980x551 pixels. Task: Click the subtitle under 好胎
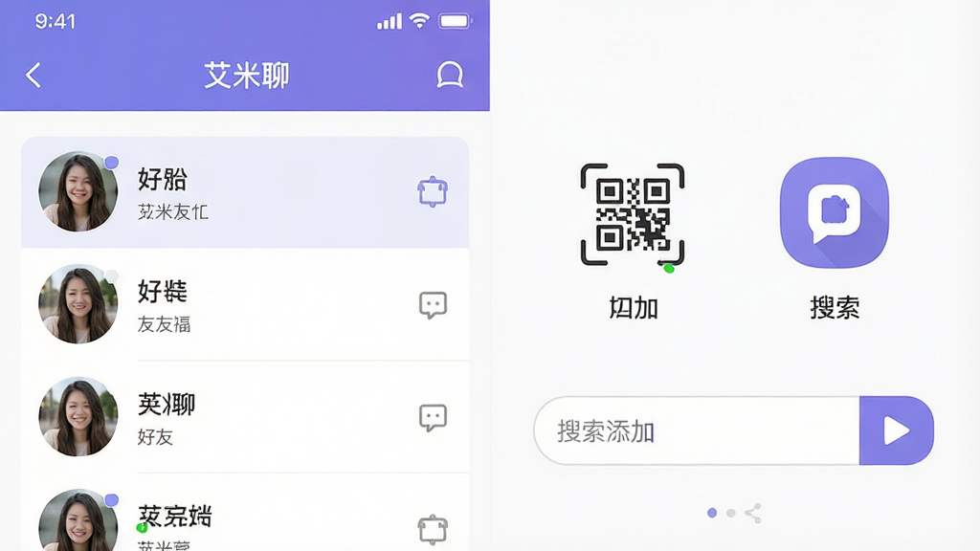[x=172, y=211]
